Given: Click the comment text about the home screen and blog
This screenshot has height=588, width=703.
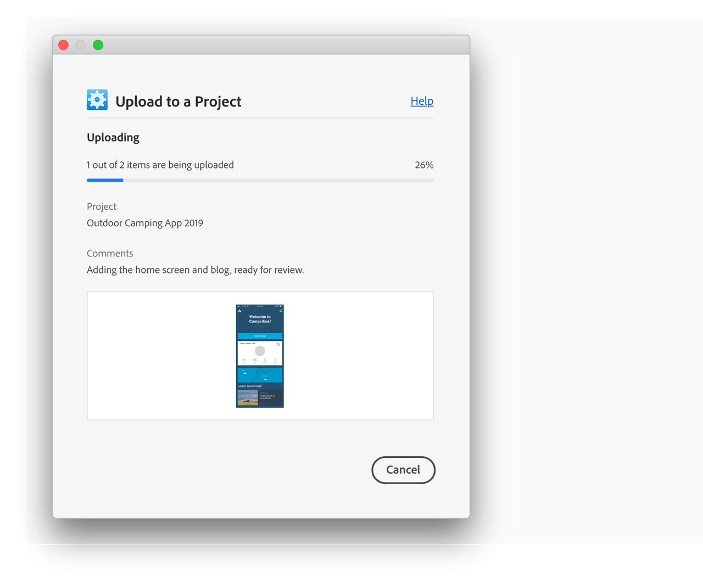Looking at the screenshot, I should 195,270.
